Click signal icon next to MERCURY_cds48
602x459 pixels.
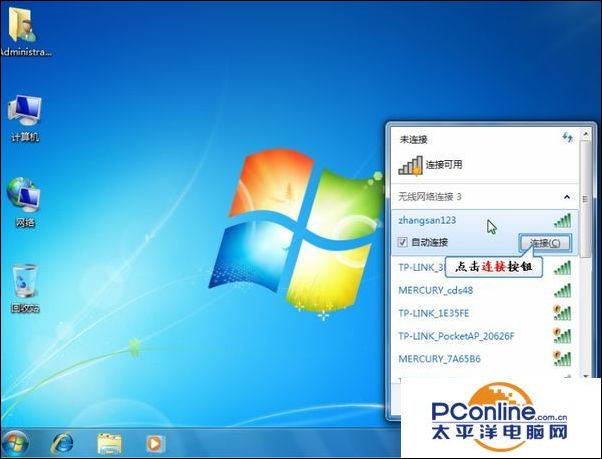pos(562,291)
